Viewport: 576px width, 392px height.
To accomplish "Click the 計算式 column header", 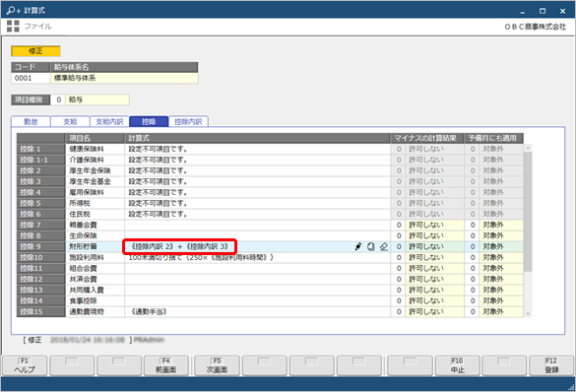I will pos(257,138).
